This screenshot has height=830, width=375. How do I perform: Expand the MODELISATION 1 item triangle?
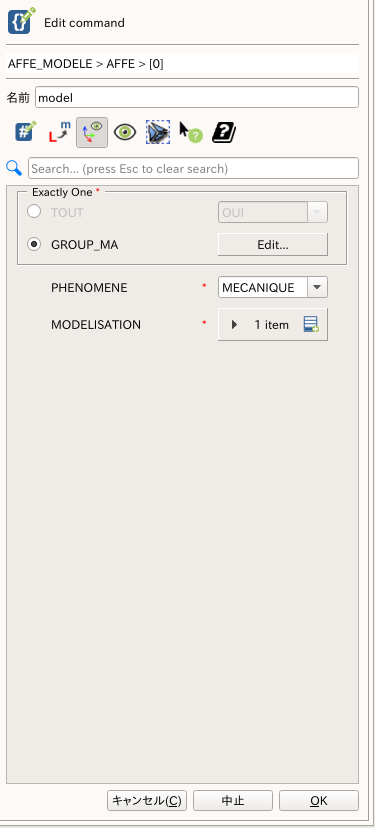pos(234,324)
